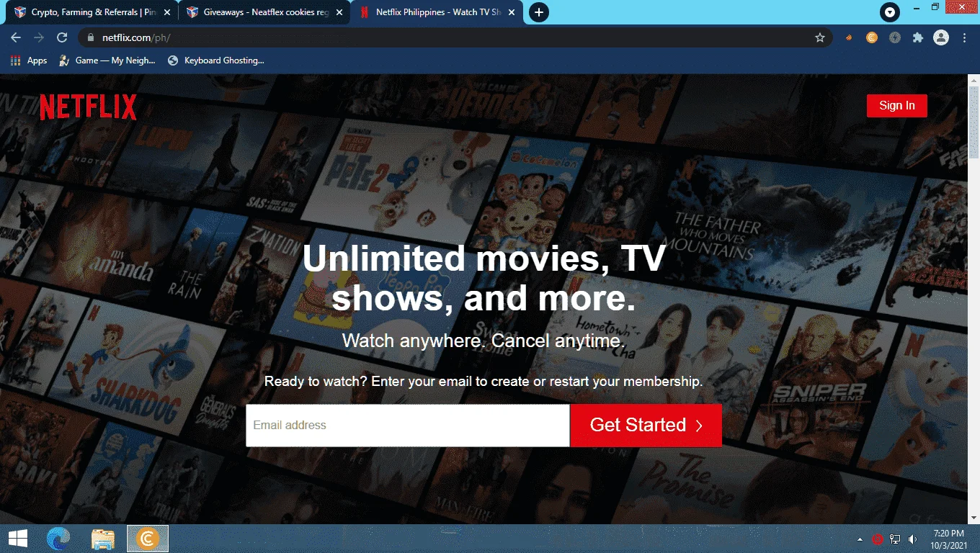Screen dimensions: 980x553
Task: Open the taskbar clock showing 7:20 PM
Action: [x=948, y=539]
